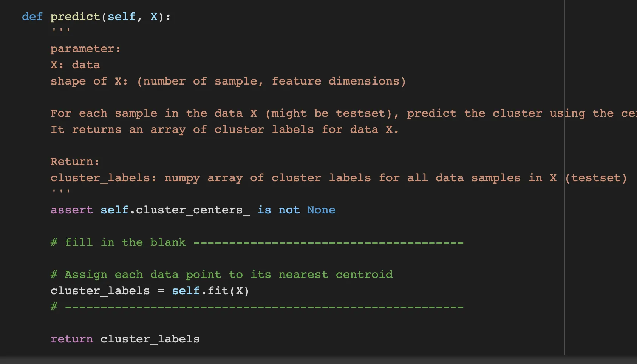Click the closing triple quotes of docstring

[60, 191]
